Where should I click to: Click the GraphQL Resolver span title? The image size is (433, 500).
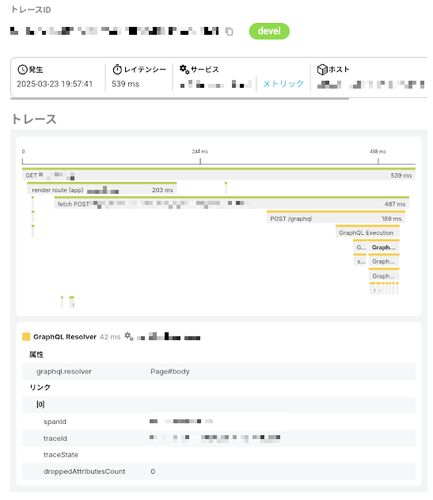click(65, 337)
